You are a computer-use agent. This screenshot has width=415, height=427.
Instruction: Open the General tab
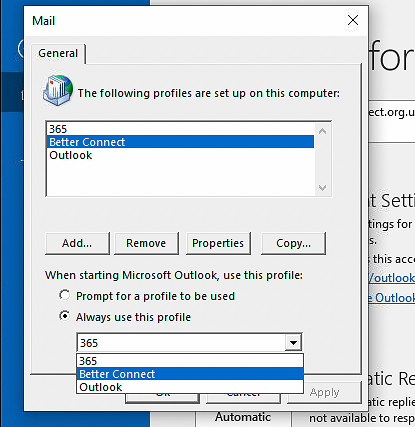click(x=58, y=53)
